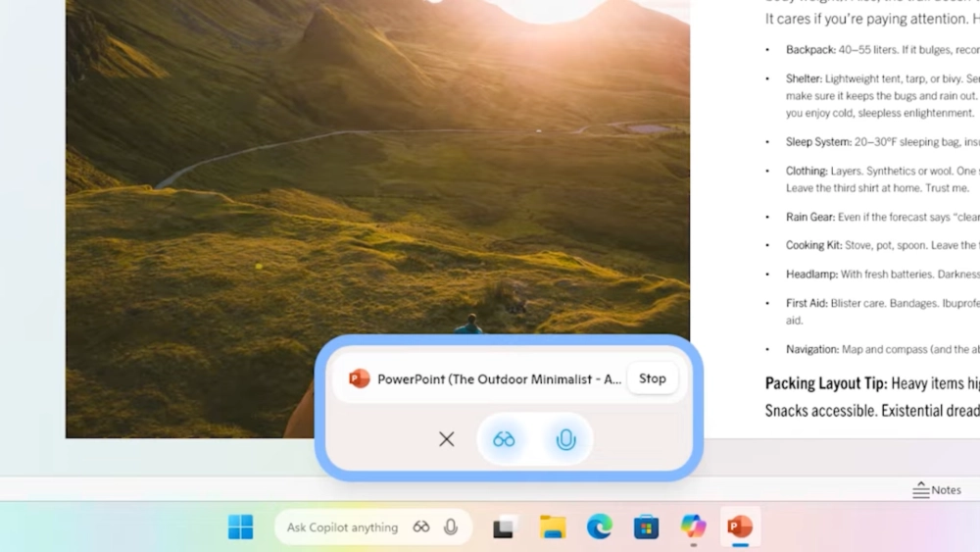Viewport: 980px width, 552px height.
Task: Click the Ask Copilot anything search field
Action: pos(342,527)
